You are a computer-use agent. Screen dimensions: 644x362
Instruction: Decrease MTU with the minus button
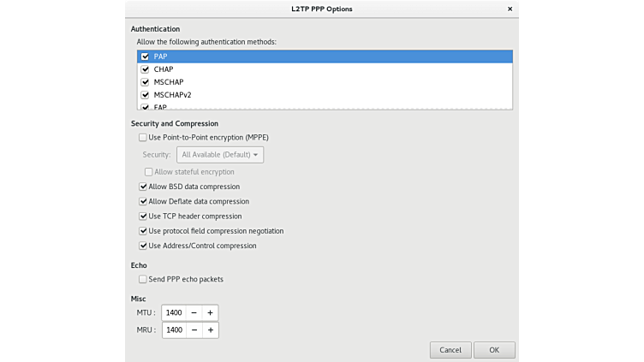(194, 312)
